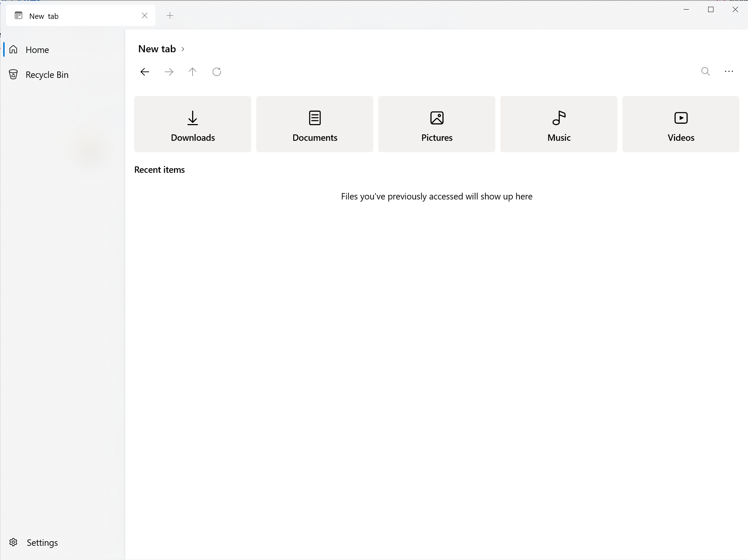Screen dimensions: 748x560
Task: Close the New tab tab
Action: (144, 16)
